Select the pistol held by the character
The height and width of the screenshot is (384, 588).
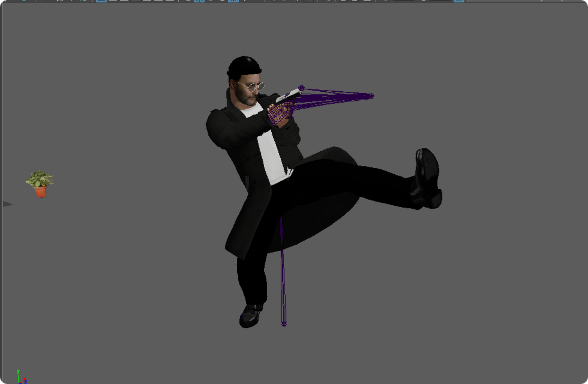pos(289,96)
